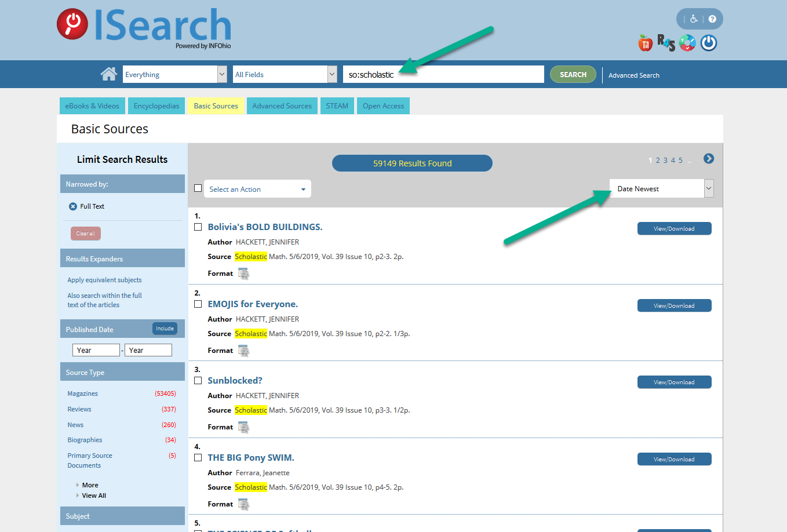Click format icon for Bolivia's BOLD BUILDINGS
This screenshot has width=787, height=532.
pyautogui.click(x=244, y=274)
